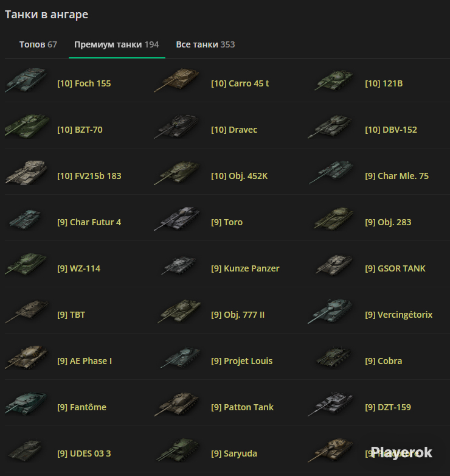Select the [9] Fantôme text
The width and height of the screenshot is (450, 476).
click(82, 407)
